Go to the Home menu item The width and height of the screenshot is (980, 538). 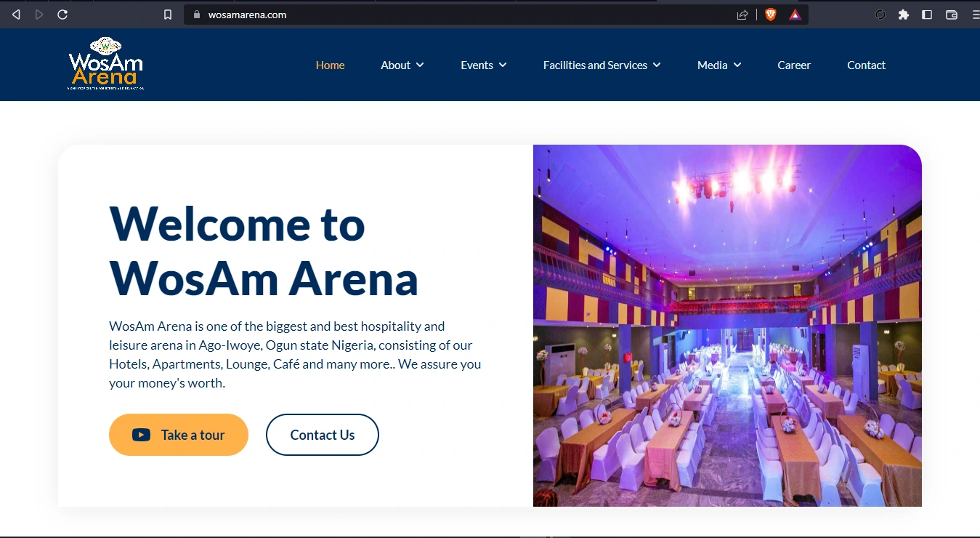pyautogui.click(x=330, y=65)
